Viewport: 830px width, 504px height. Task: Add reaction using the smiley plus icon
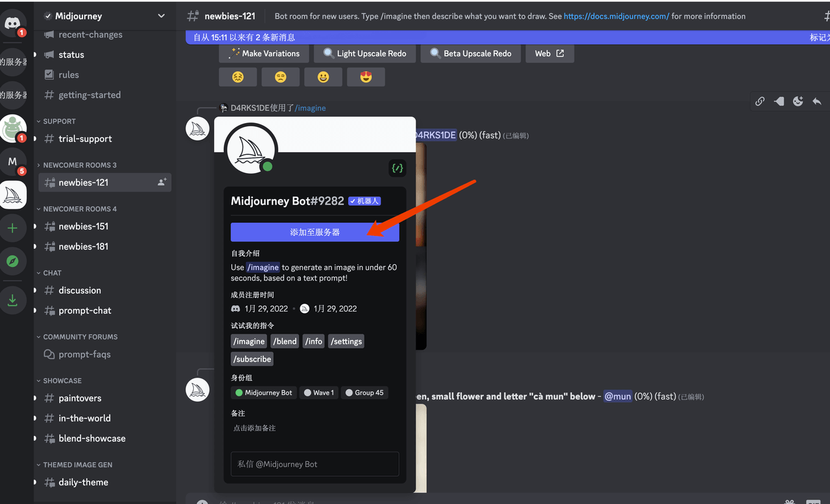(798, 101)
